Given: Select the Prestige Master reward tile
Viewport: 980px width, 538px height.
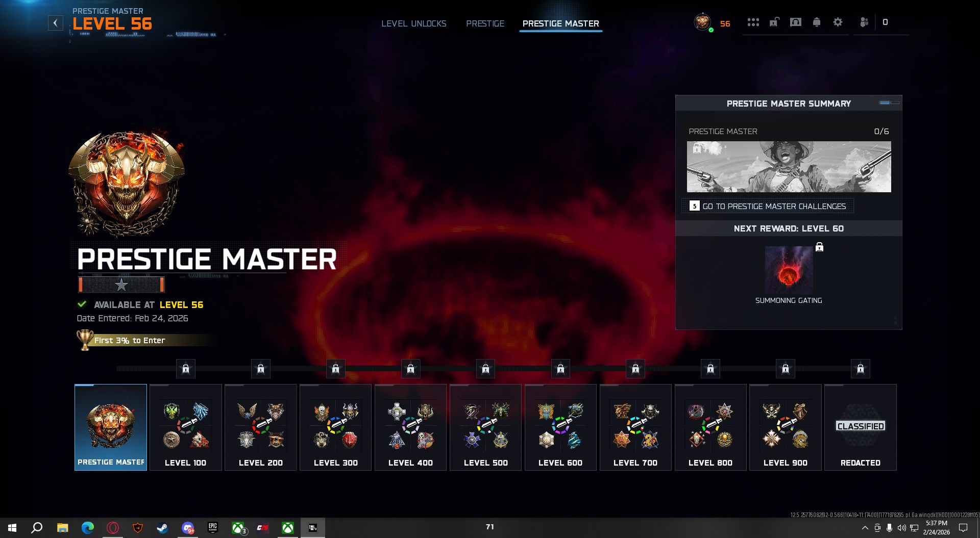Looking at the screenshot, I should (111, 427).
